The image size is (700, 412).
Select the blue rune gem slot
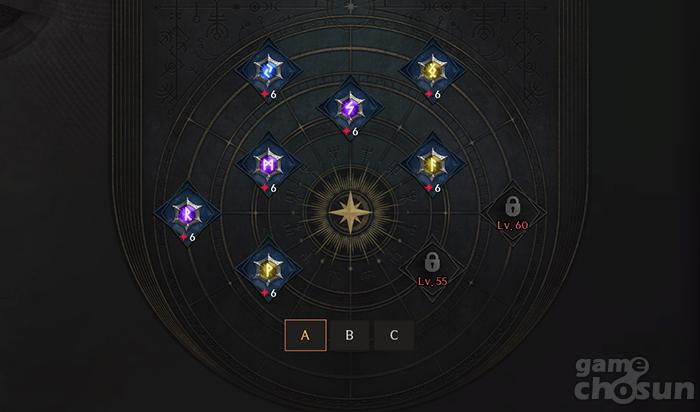[268, 71]
